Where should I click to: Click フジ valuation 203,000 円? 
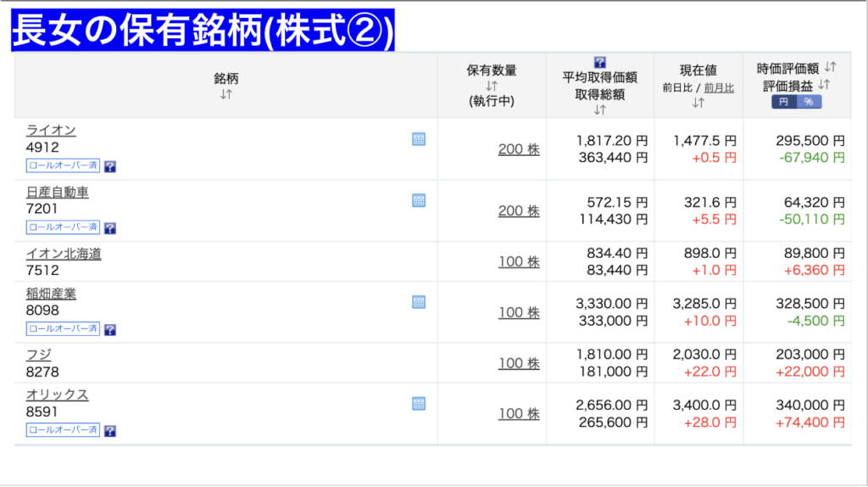810,355
